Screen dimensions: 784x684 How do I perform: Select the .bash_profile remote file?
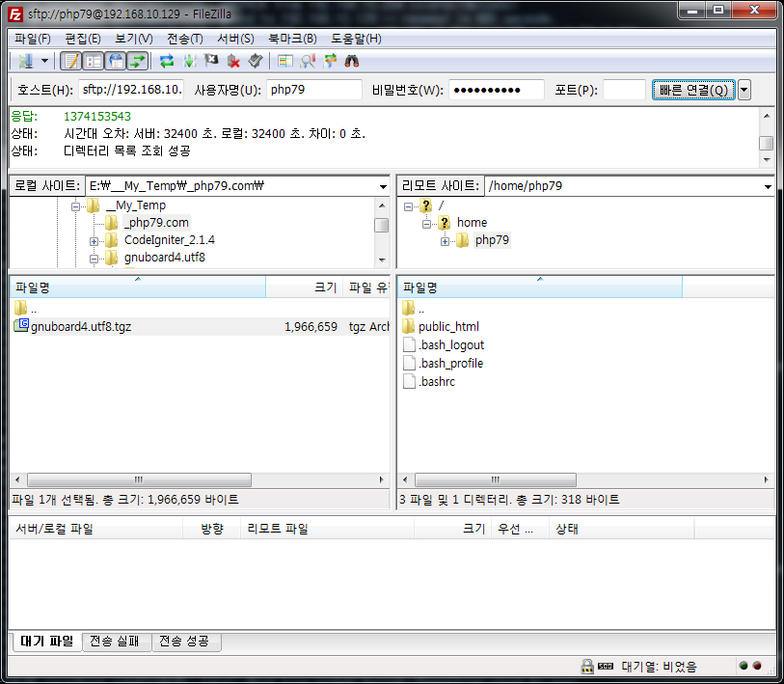[x=450, y=364]
